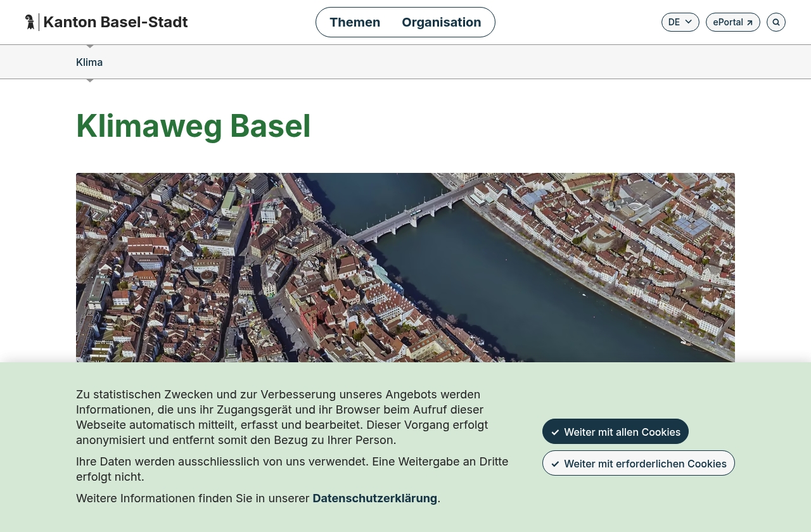Open the Themen menu

pos(354,22)
